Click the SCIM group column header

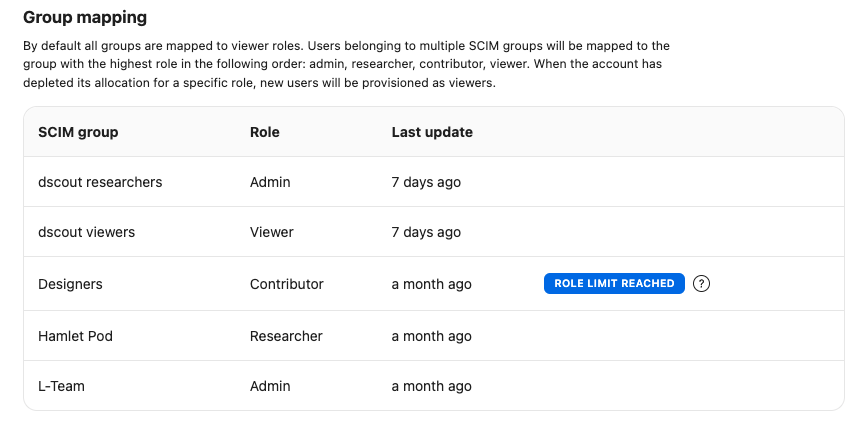tap(78, 132)
